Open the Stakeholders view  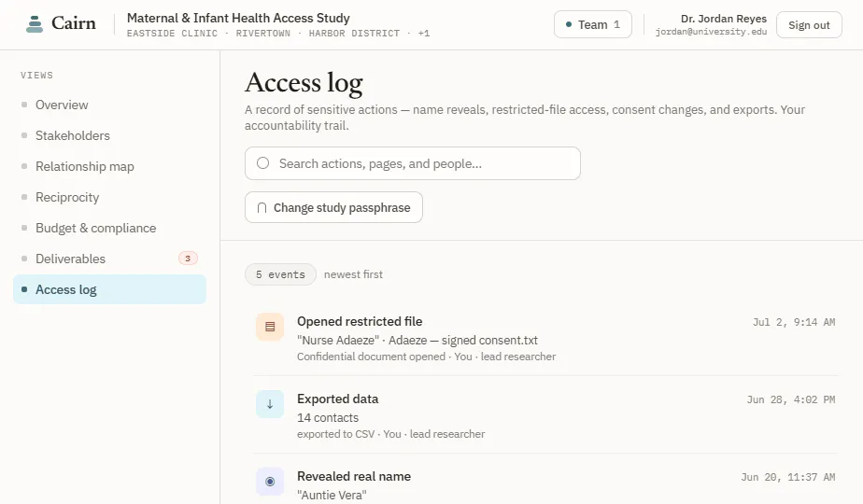click(x=109, y=135)
